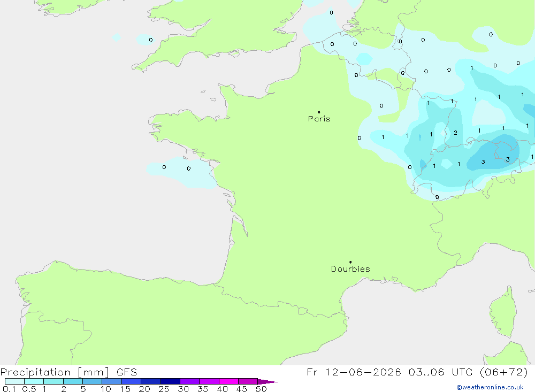Open the weatheronline.co.uk copyright link
Screen dimensions: 535x392
click(x=490, y=387)
